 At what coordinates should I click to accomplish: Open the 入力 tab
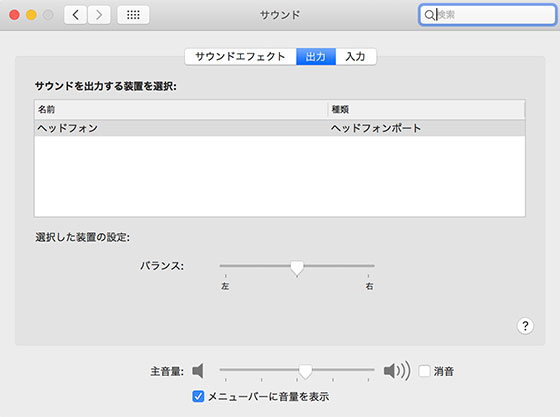[x=356, y=56]
